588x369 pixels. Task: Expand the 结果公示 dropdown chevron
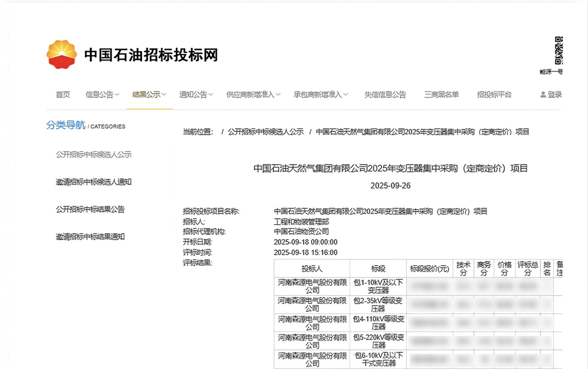164,95
